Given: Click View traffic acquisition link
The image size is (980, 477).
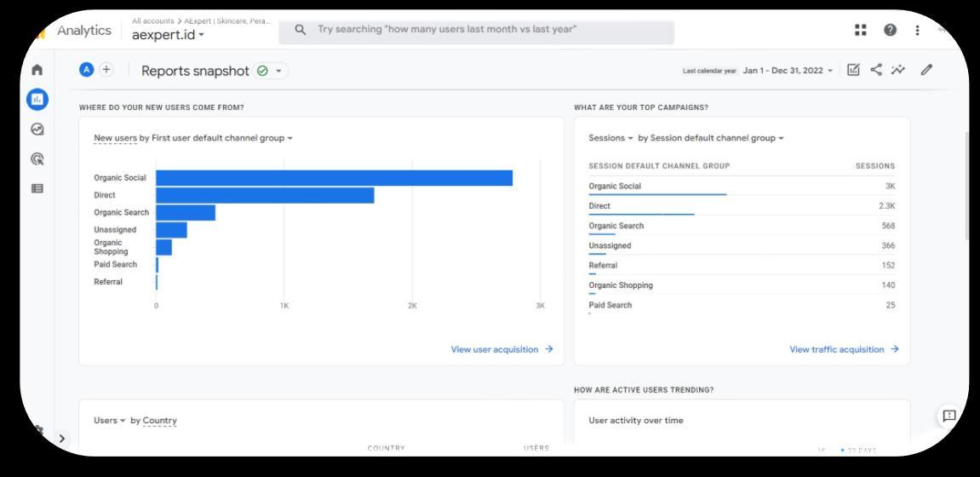Looking at the screenshot, I should point(843,348).
